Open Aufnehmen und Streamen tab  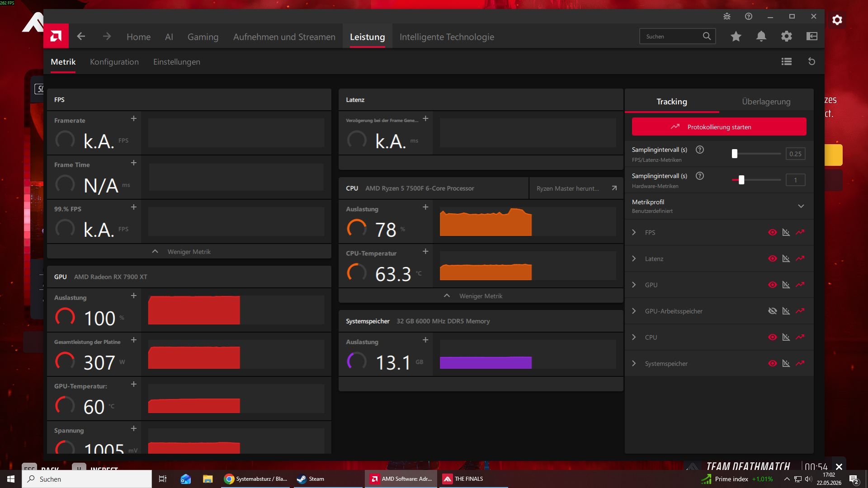[284, 37]
